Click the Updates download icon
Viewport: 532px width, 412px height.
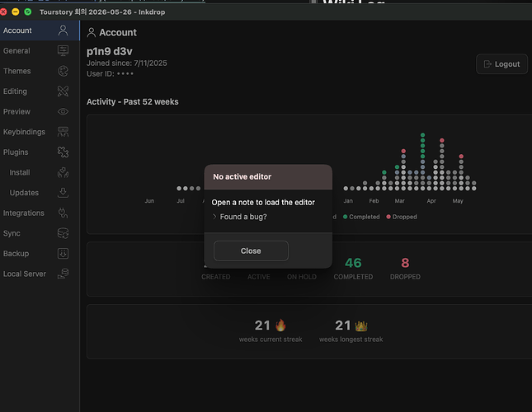tap(63, 193)
